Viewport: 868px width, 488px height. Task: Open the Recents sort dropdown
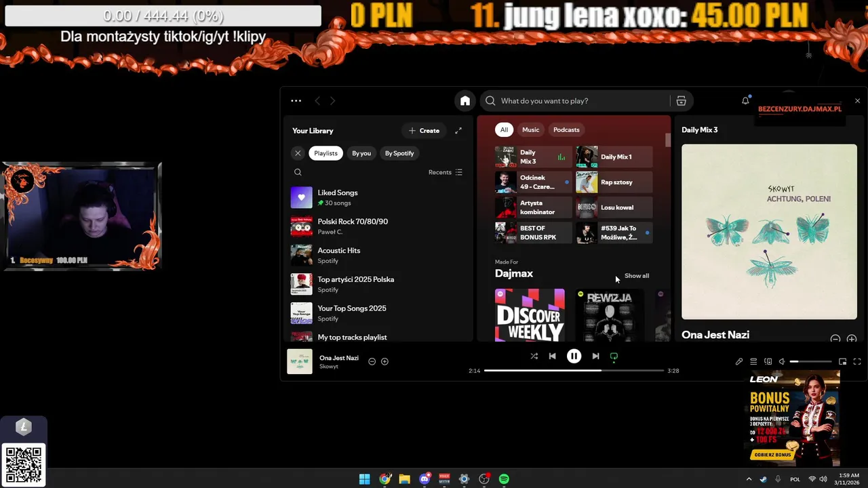point(446,172)
